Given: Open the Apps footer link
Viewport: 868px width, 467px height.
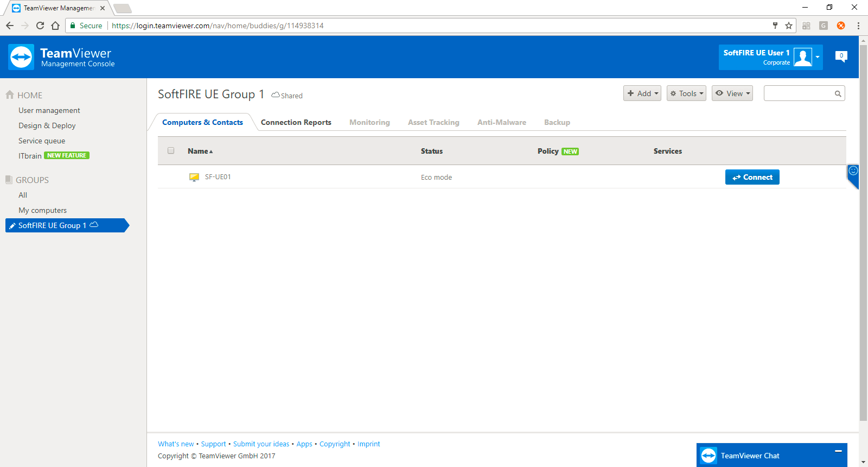Looking at the screenshot, I should [304, 444].
